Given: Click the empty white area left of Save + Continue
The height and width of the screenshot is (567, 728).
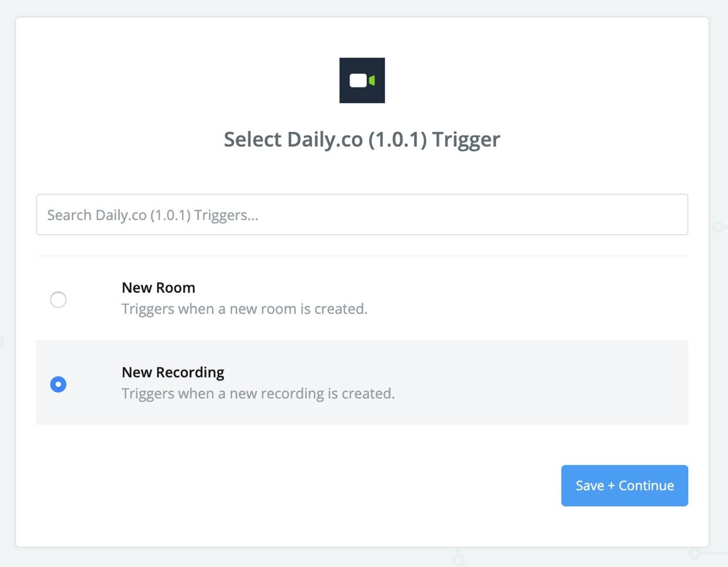Looking at the screenshot, I should pyautogui.click(x=294, y=485).
